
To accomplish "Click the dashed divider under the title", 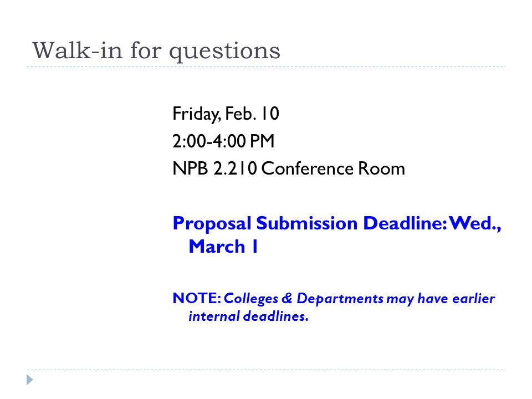I will [266, 67].
